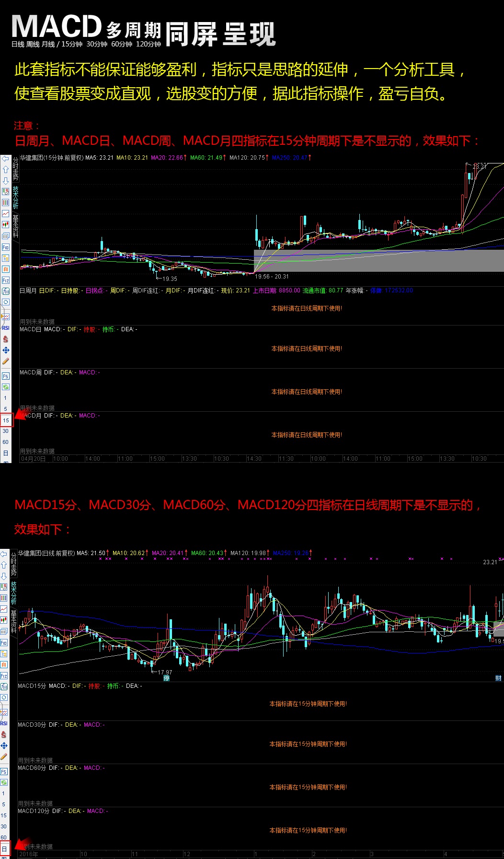
Task: Switch to 分时走势 tab on the upper chart
Action: tap(15, 168)
